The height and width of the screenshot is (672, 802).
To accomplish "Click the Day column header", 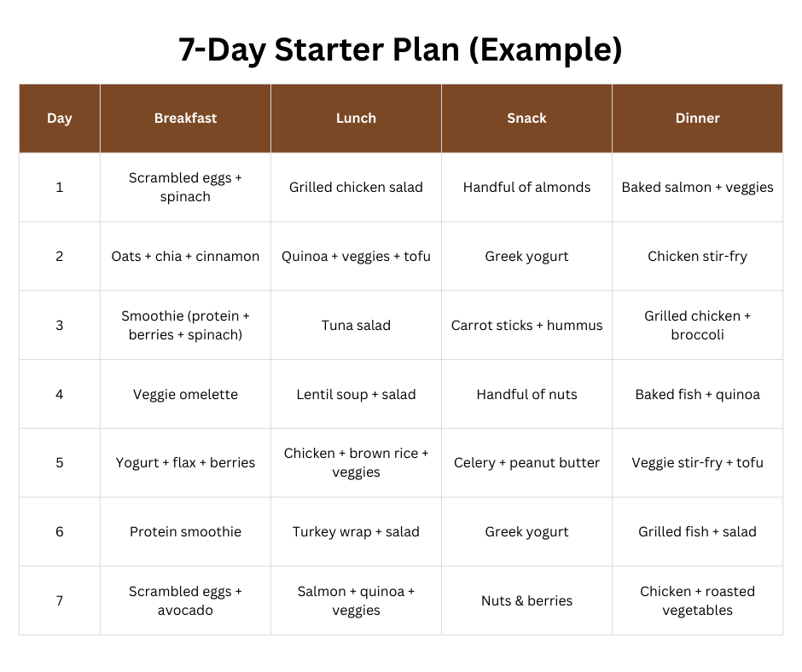I will tap(60, 119).
